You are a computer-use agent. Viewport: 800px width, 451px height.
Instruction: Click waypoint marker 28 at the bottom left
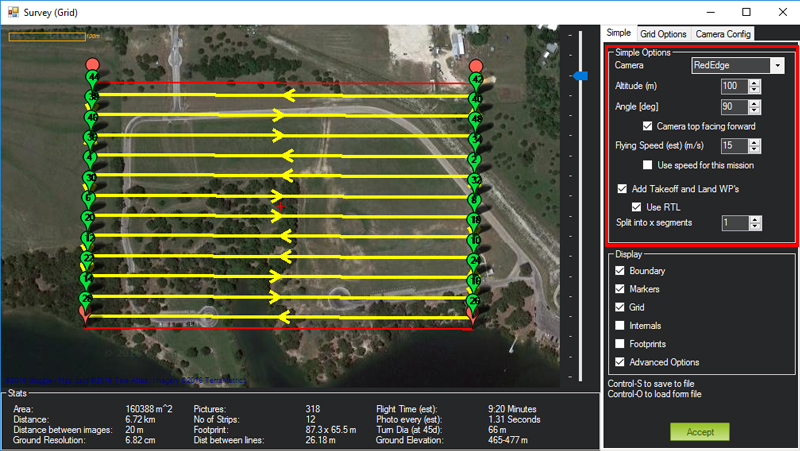87,299
